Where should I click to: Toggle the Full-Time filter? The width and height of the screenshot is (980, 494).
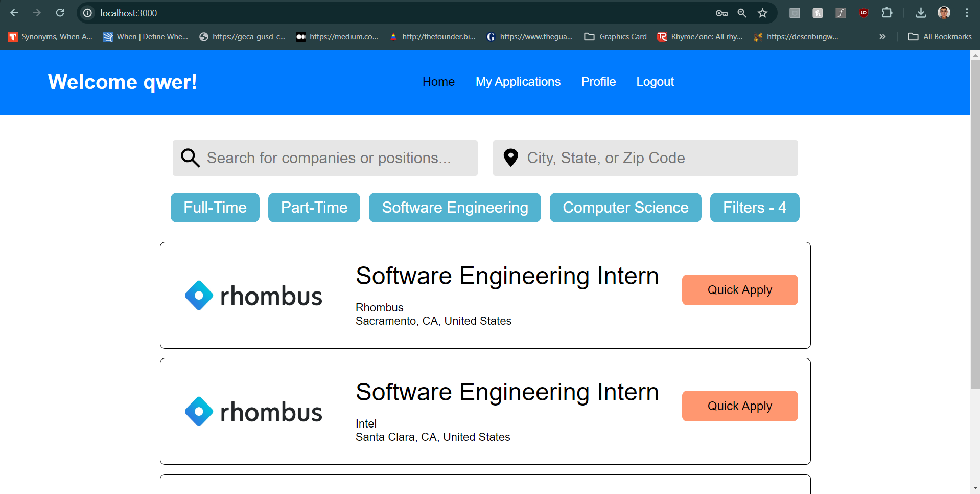pyautogui.click(x=215, y=208)
